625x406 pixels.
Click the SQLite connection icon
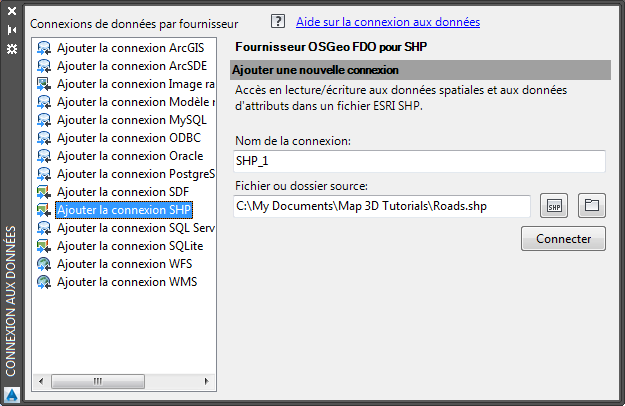(43, 246)
